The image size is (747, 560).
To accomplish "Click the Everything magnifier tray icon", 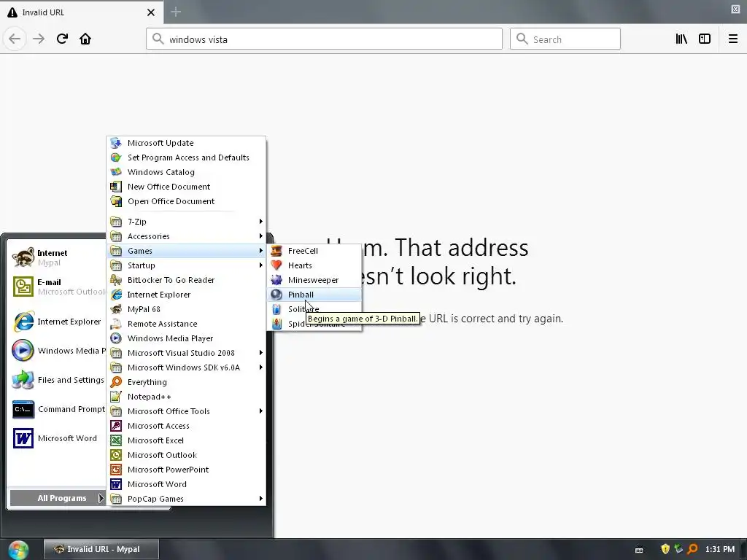I will tap(693, 549).
